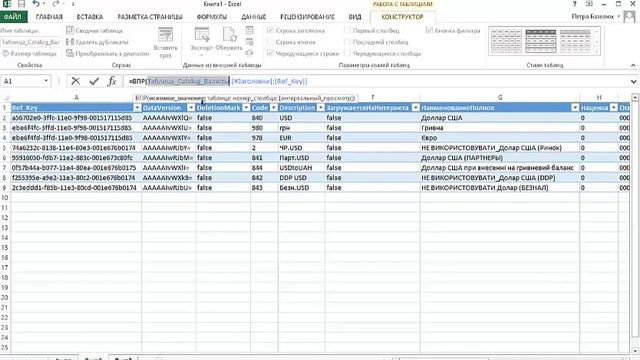Cancel formula entry with X icon
This screenshot has height=360, width=640.
[x=76, y=81]
